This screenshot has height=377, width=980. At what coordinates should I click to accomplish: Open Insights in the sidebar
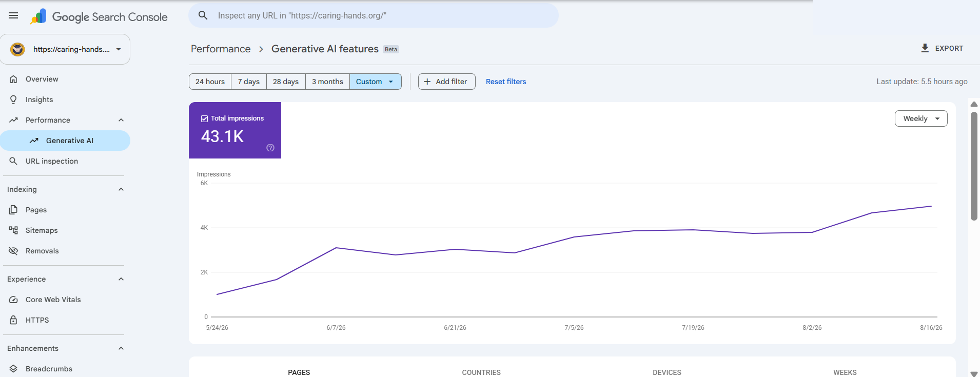pos(65,100)
